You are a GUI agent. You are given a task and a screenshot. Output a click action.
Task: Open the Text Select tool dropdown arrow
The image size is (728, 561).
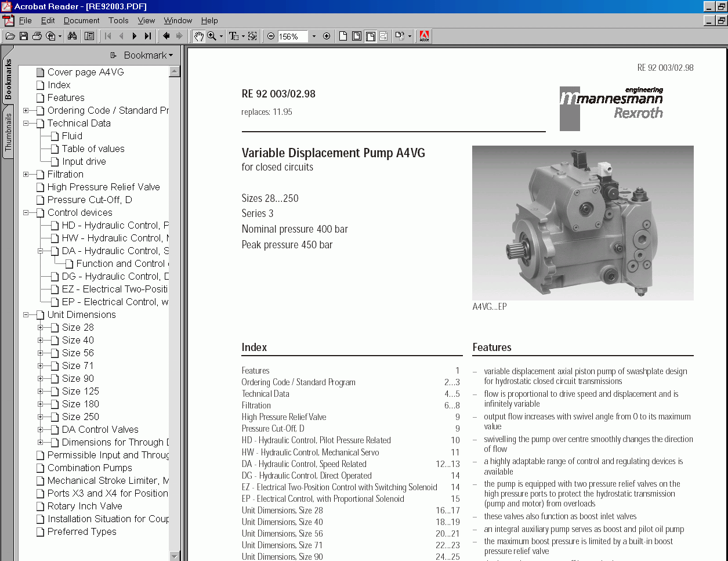243,36
